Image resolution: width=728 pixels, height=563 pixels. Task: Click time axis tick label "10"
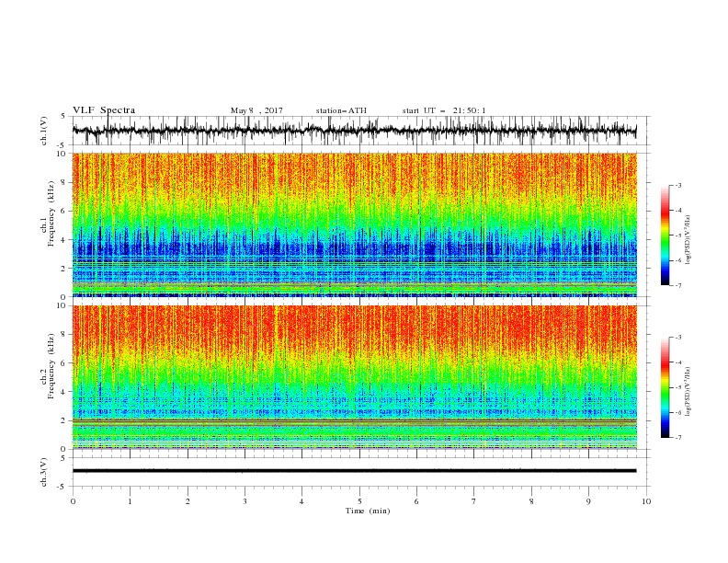pos(646,501)
